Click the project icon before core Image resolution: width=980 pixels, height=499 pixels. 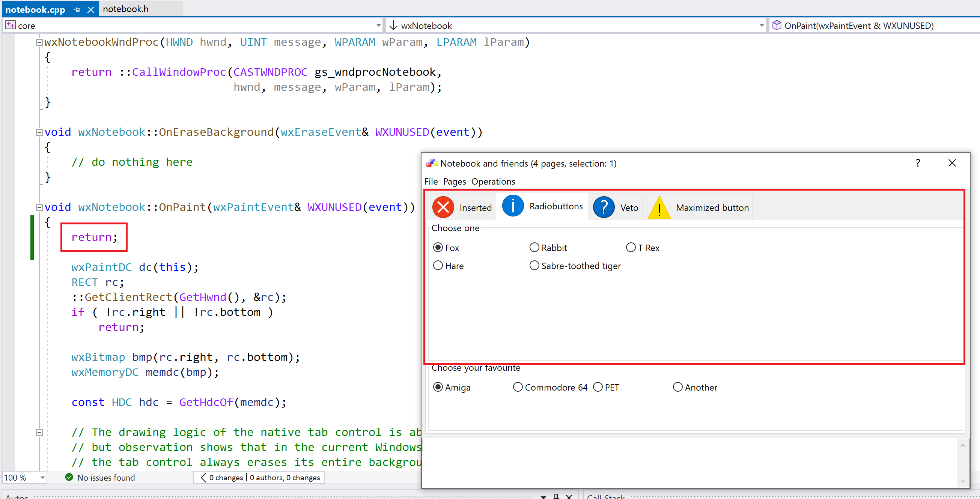[x=10, y=25]
